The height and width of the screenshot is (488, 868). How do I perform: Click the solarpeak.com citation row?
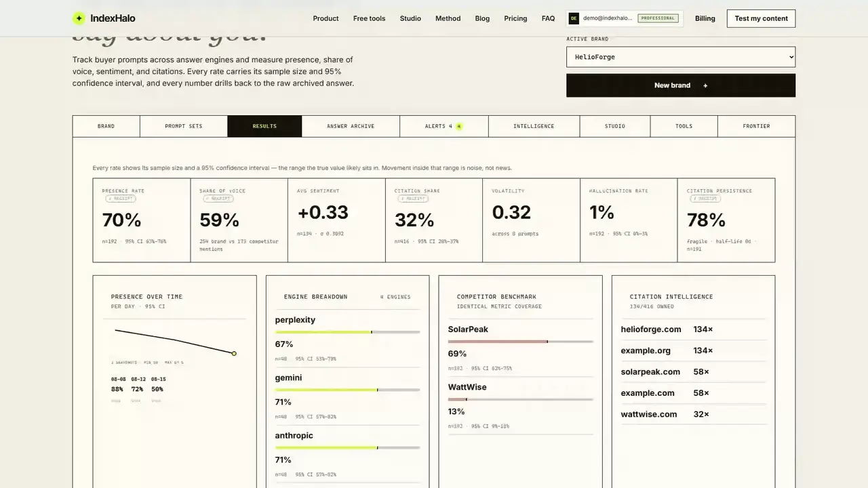point(693,371)
